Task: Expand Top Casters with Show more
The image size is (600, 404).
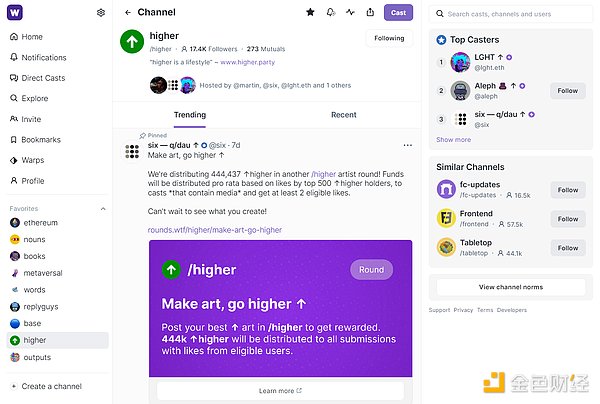Action: coord(453,140)
